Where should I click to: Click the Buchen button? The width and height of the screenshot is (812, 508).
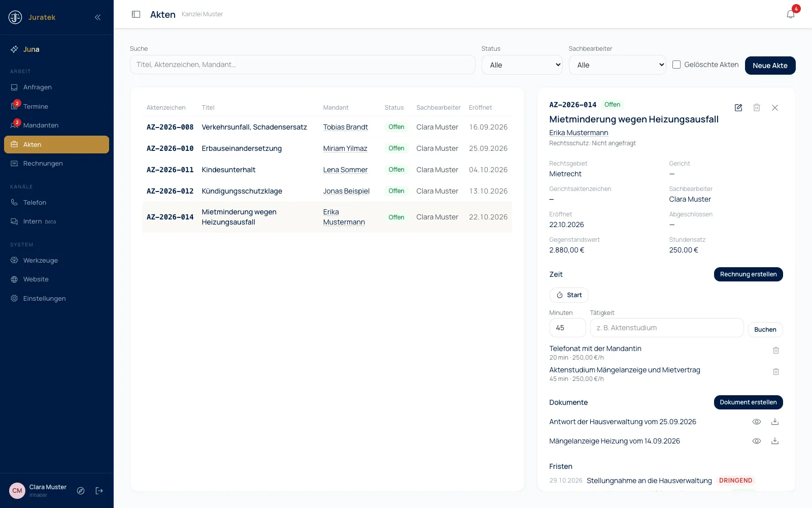[765, 330]
